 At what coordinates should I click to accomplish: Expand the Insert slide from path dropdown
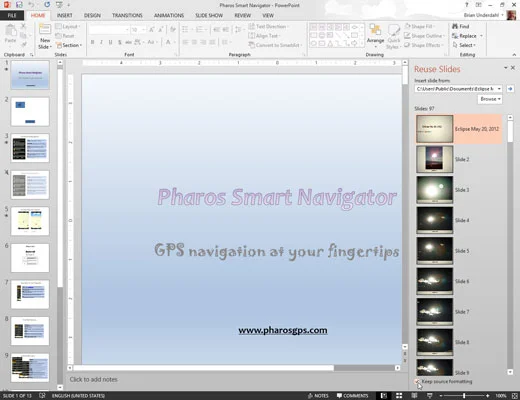499,89
